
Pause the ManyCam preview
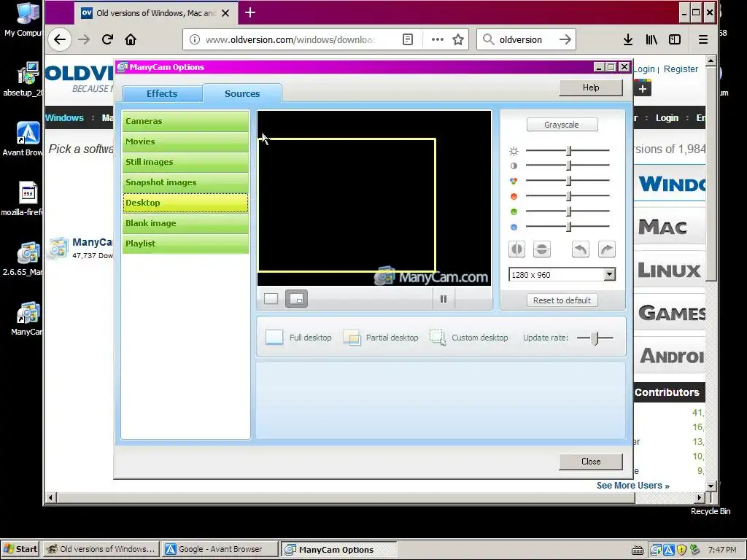pyautogui.click(x=444, y=299)
